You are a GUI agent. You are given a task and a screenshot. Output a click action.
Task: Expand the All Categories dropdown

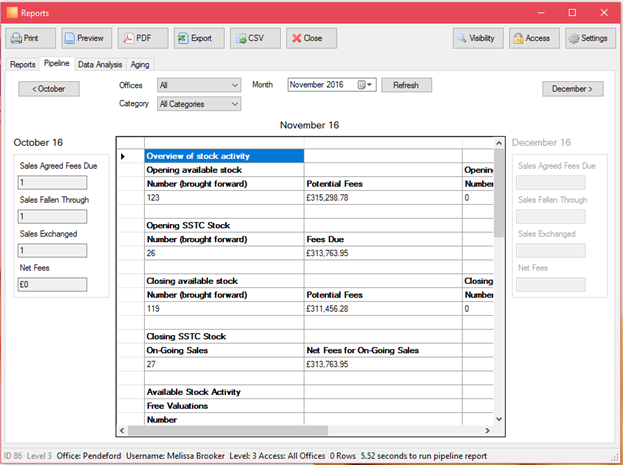click(x=199, y=104)
